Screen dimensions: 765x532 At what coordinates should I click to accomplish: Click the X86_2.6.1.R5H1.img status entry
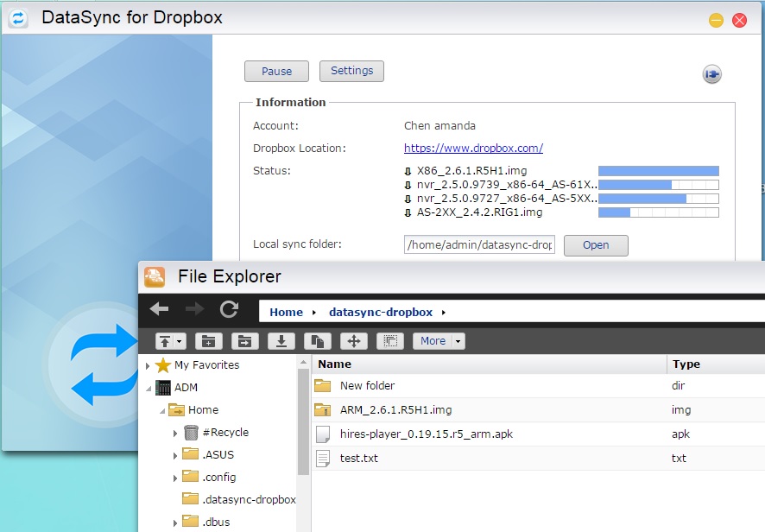[471, 171]
